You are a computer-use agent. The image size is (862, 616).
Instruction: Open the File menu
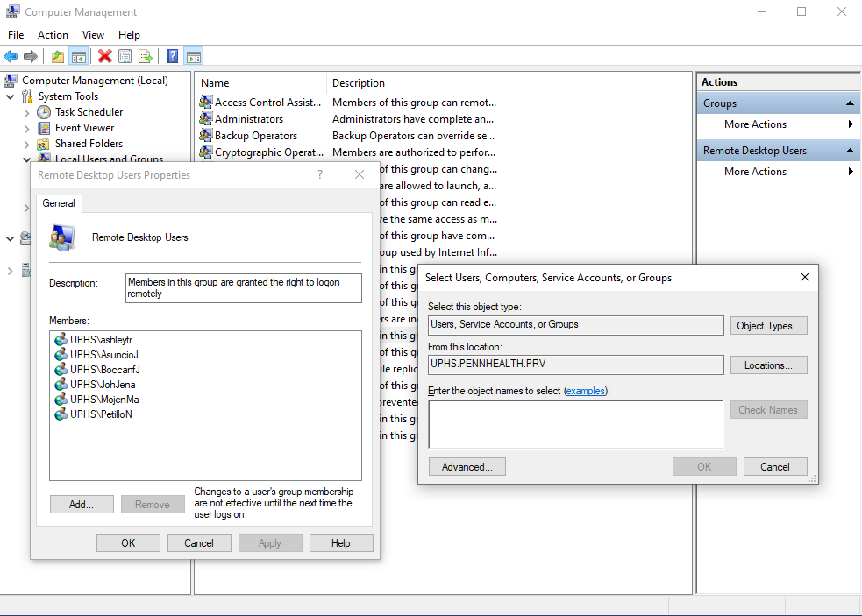[16, 35]
